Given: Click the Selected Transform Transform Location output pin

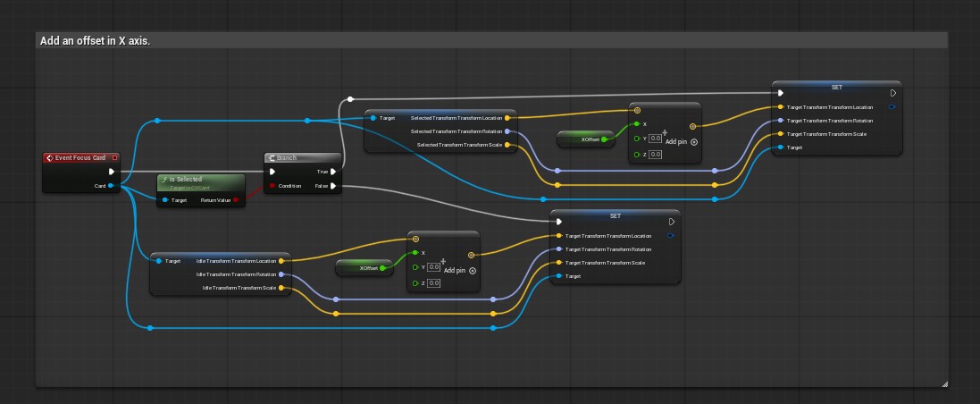Looking at the screenshot, I should click(x=507, y=118).
